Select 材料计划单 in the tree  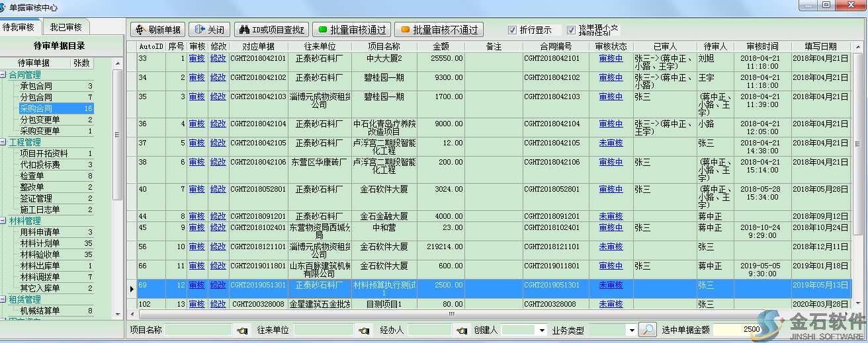pos(40,243)
